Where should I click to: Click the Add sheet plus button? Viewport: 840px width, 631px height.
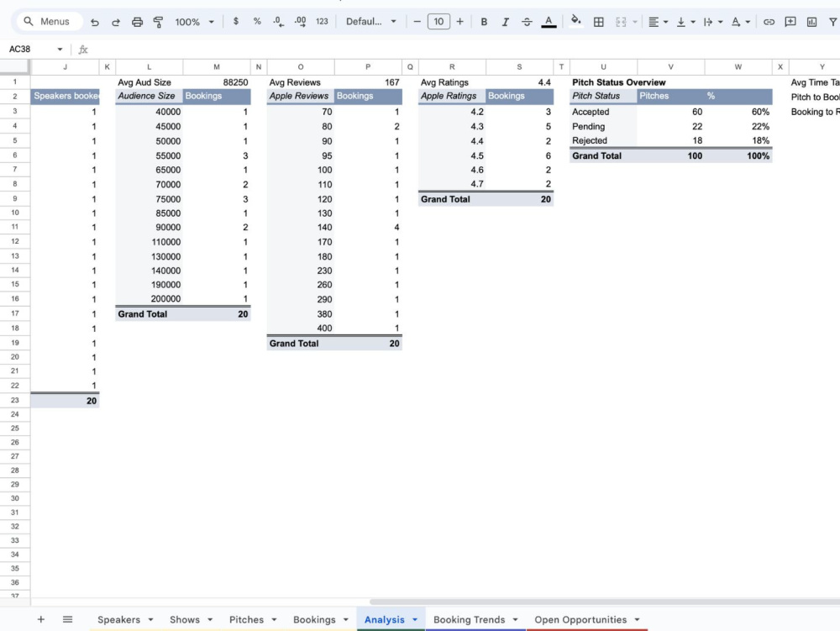pyautogui.click(x=40, y=619)
